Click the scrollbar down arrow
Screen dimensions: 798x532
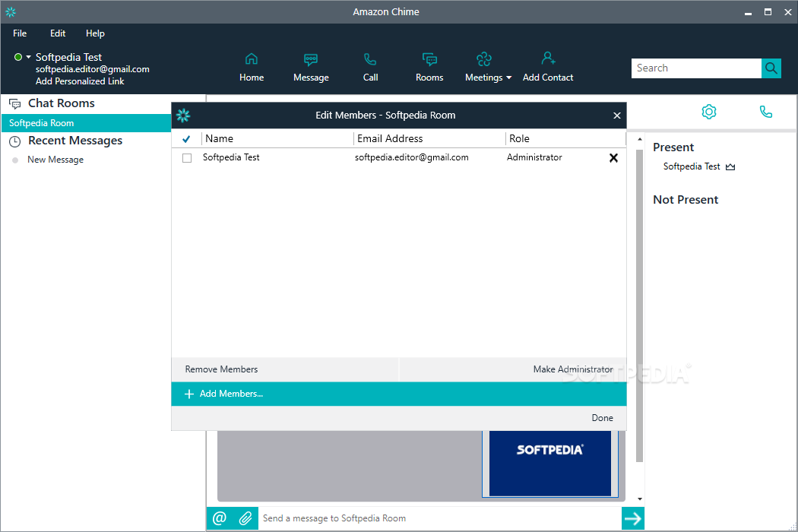coord(640,499)
